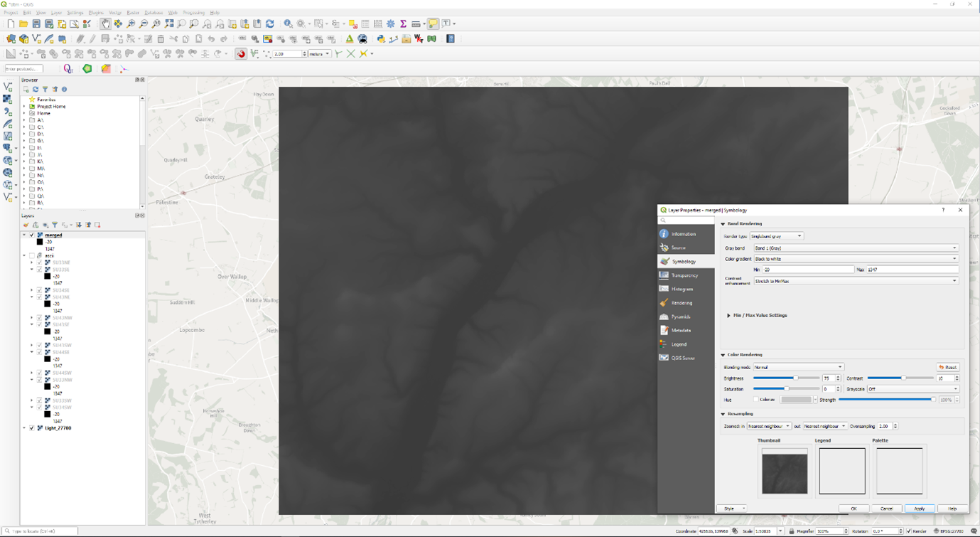Uncheck the merged layer visibility checkbox
This screenshot has height=537, width=980.
[32, 235]
